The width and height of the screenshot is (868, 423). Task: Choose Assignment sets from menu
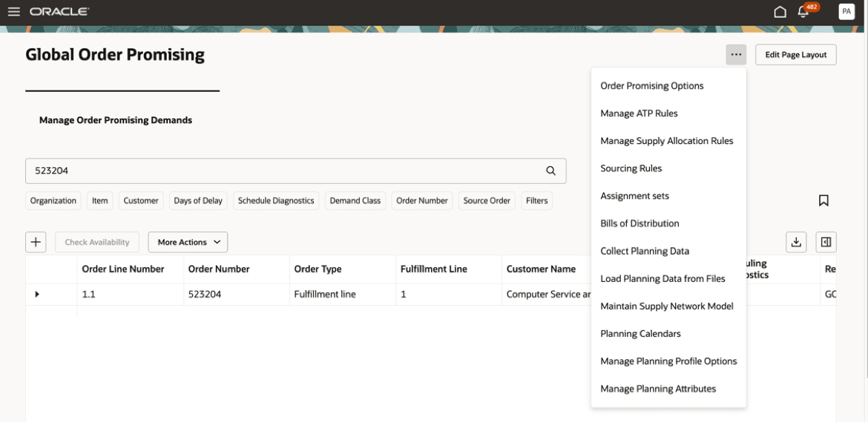[668, 196]
